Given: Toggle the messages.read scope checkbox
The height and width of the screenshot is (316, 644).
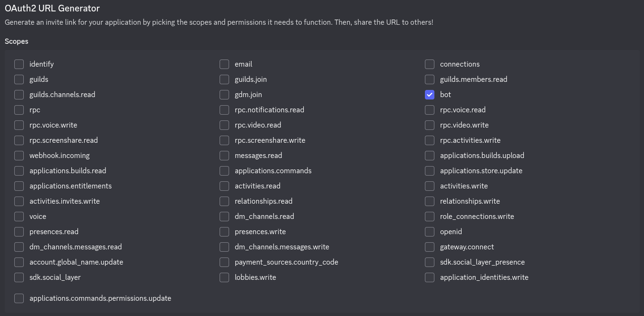Looking at the screenshot, I should [224, 156].
